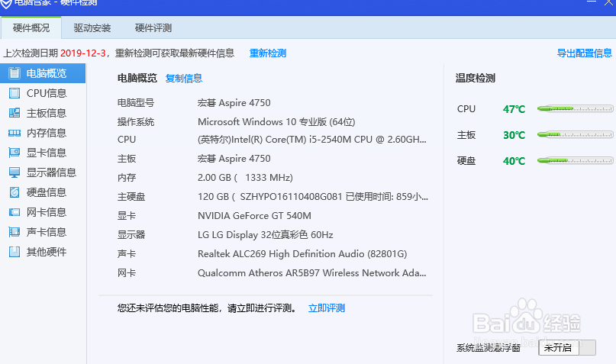Click the 操作系统 label
This screenshot has height=364, width=616.
[136, 122]
